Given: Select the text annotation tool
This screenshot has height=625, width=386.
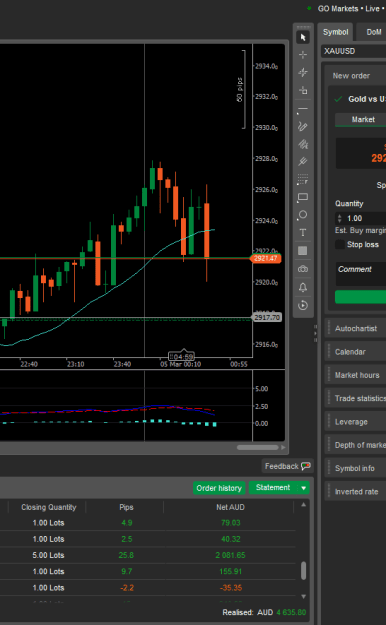Looking at the screenshot, I should pos(303,232).
